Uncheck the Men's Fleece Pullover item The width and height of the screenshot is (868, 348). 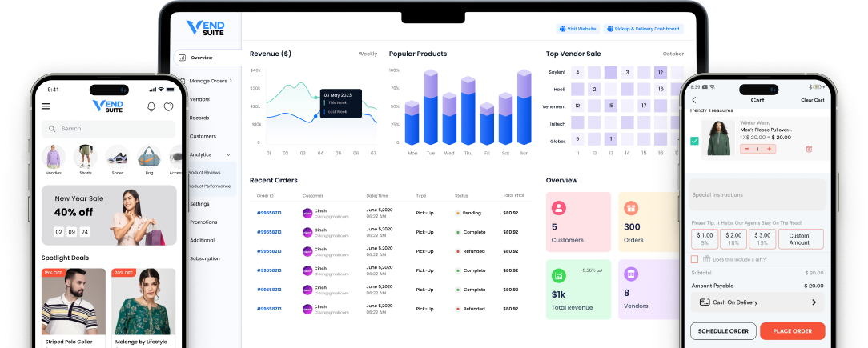click(694, 141)
